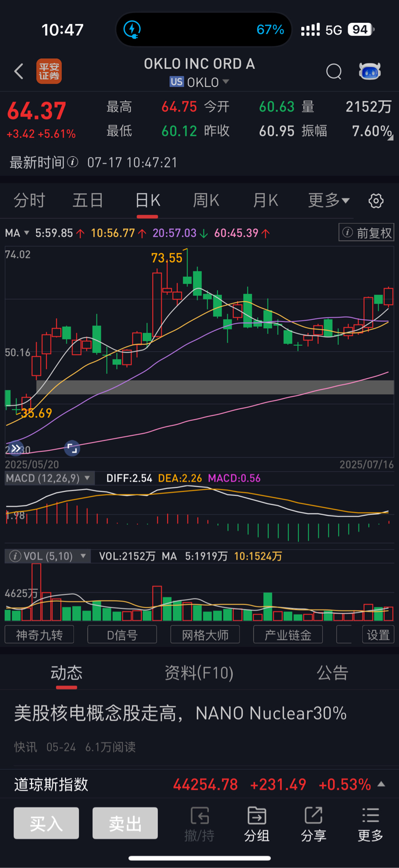Tap info icon next to VOL indicator
The height and width of the screenshot is (868, 399).
[15, 556]
